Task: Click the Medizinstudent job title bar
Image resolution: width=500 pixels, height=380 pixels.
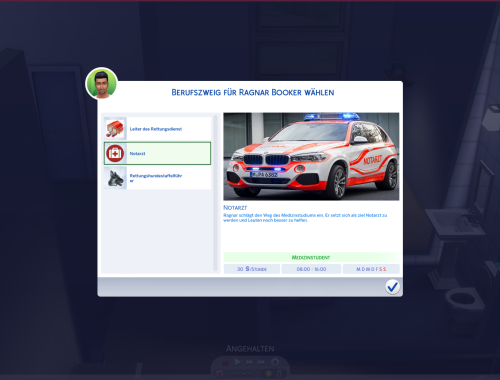Action: coord(311,257)
